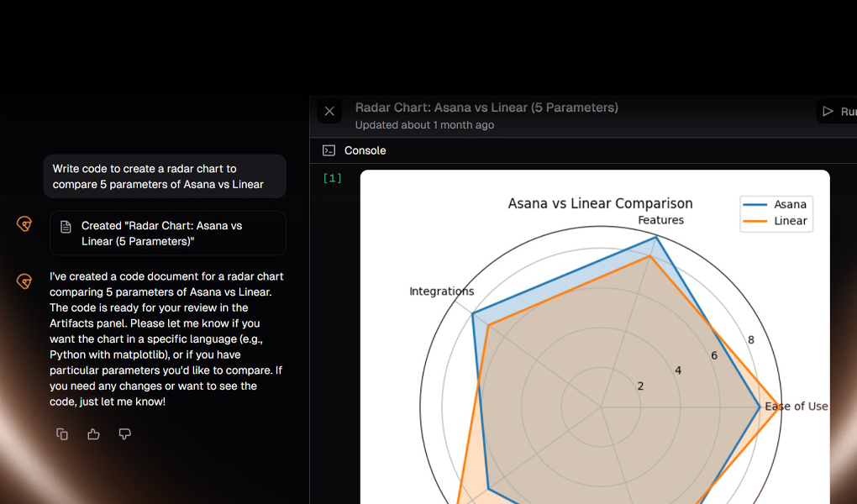857x504 pixels.
Task: Click the [1] output cell marker
Action: [x=333, y=178]
